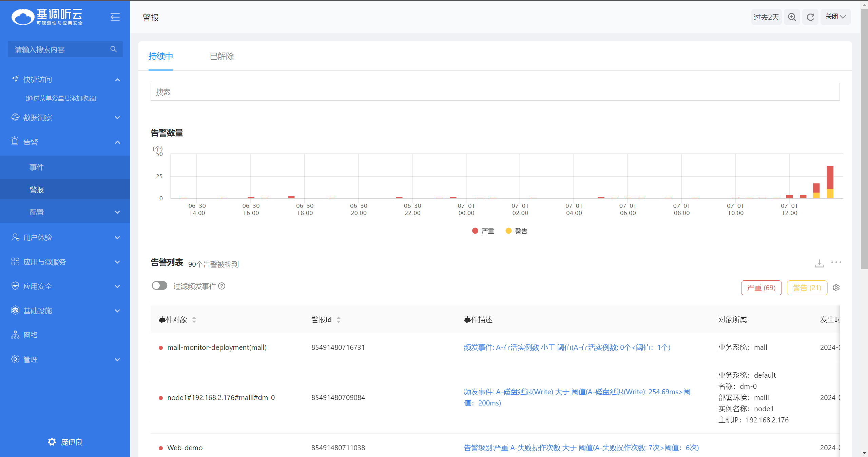Open the A-失败操作次数 alert description link

tap(581, 448)
